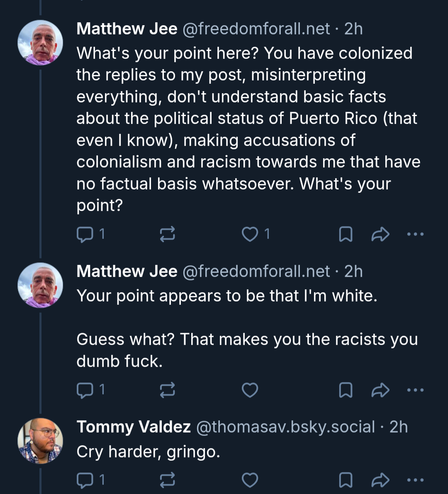Screen dimensions: 448x494
Task: Open more options on Tommy Valdez's post
Action: point(415,480)
